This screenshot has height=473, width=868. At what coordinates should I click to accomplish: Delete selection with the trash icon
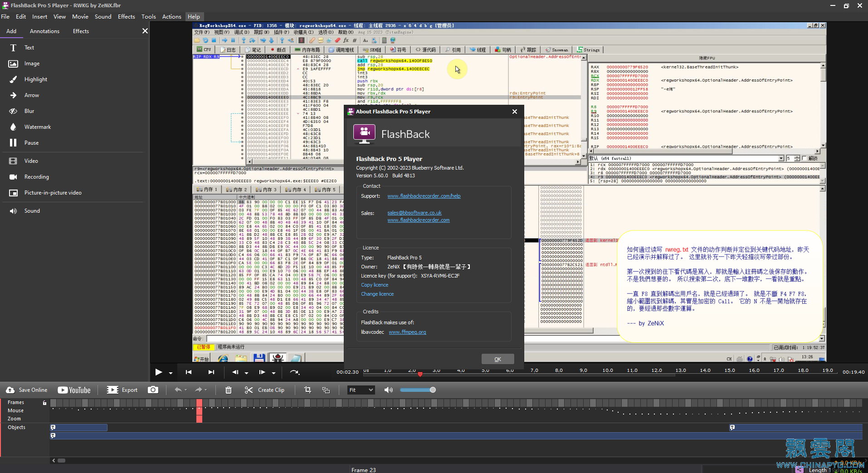(x=229, y=390)
